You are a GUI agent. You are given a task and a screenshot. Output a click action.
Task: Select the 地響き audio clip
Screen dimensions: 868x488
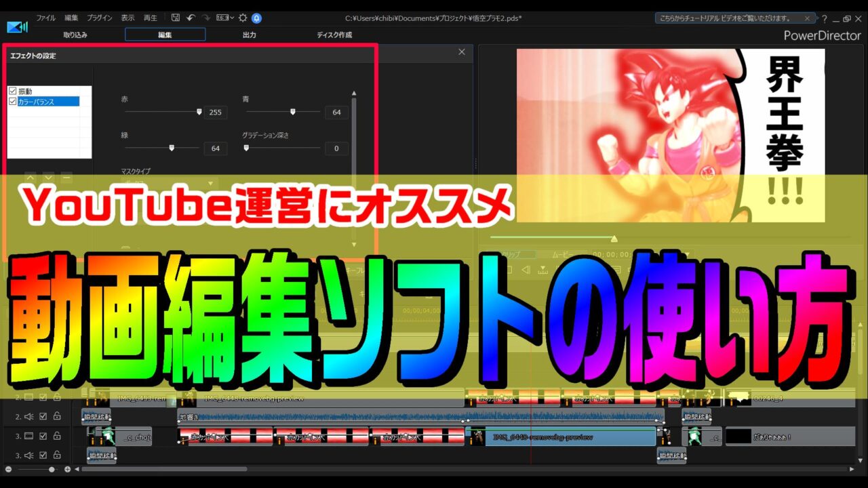tap(420, 417)
